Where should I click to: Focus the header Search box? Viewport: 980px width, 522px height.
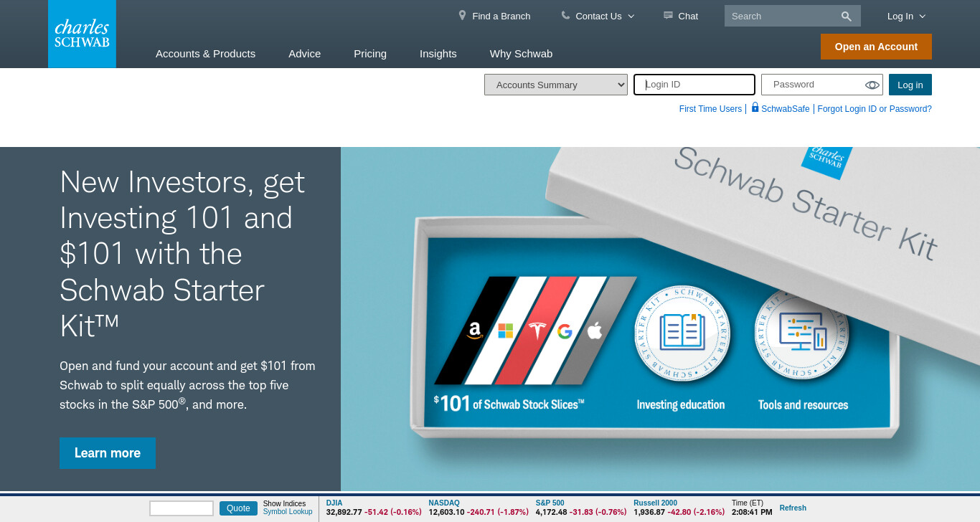pyautogui.click(x=793, y=16)
